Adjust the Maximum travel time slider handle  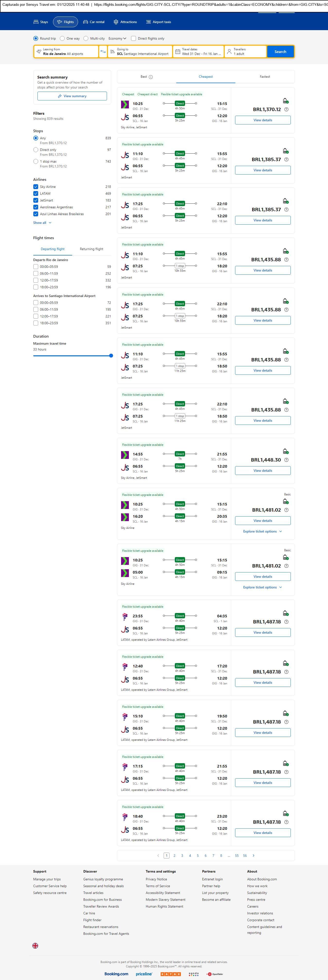pos(111,356)
